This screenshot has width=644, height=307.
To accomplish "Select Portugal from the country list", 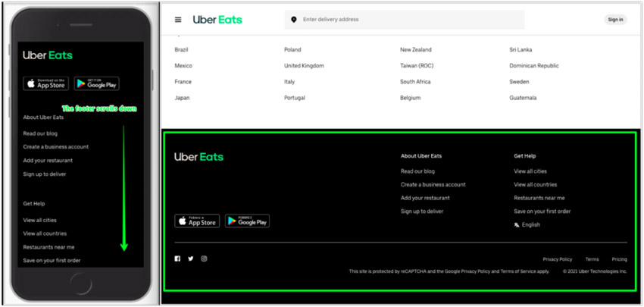I will click(x=295, y=98).
